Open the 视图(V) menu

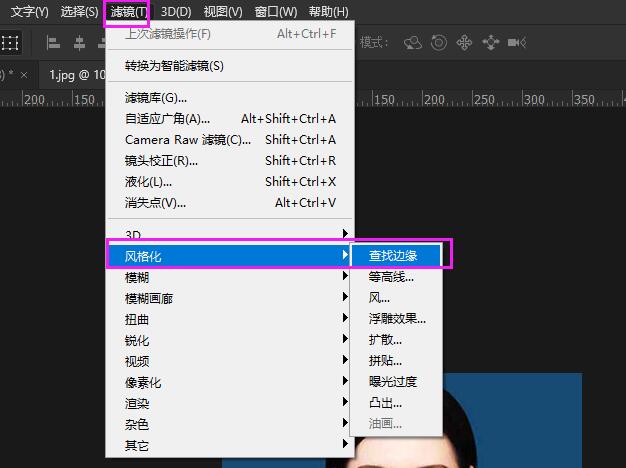[223, 12]
